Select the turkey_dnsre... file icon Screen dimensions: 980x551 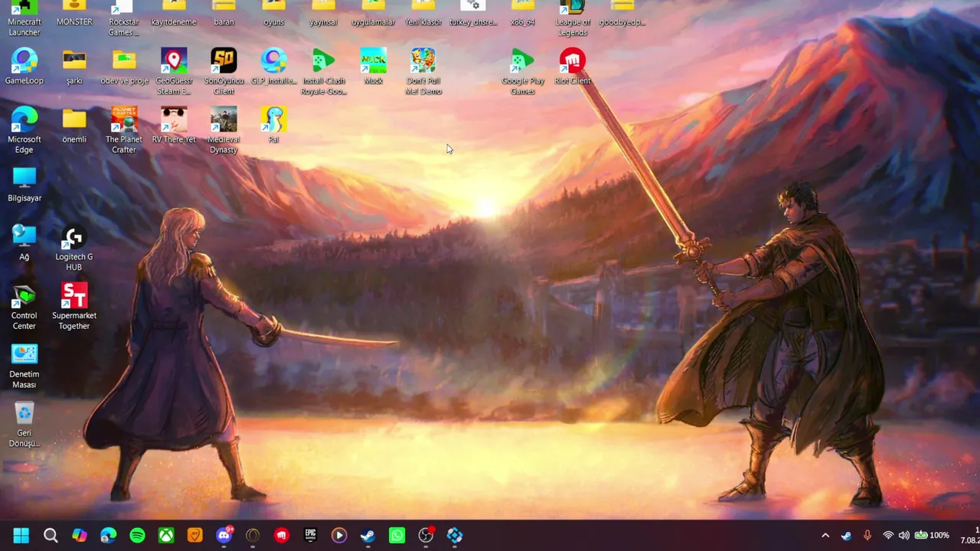473,14
